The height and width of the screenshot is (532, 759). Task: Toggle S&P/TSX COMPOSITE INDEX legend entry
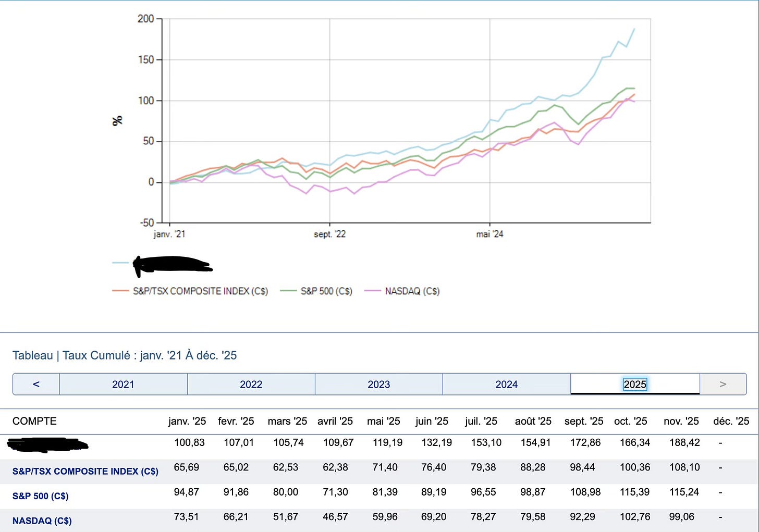pyautogui.click(x=190, y=291)
